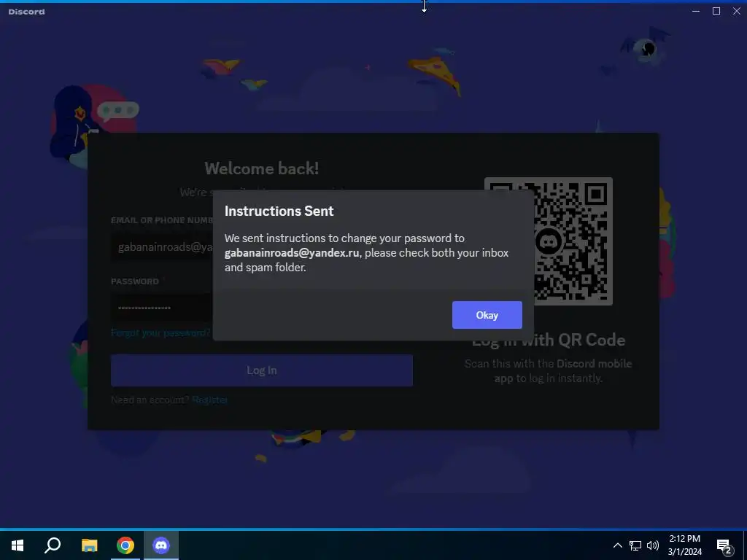Click Forgot your password link
747x560 pixels.
click(x=160, y=332)
